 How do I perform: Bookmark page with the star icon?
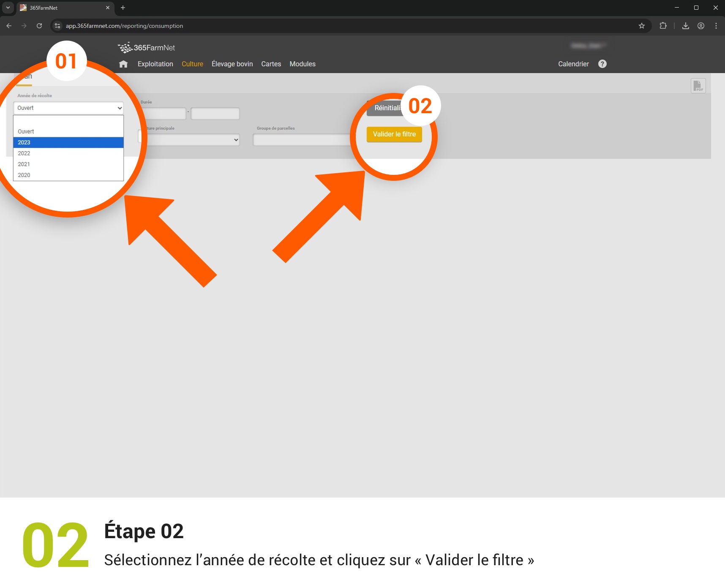point(642,26)
